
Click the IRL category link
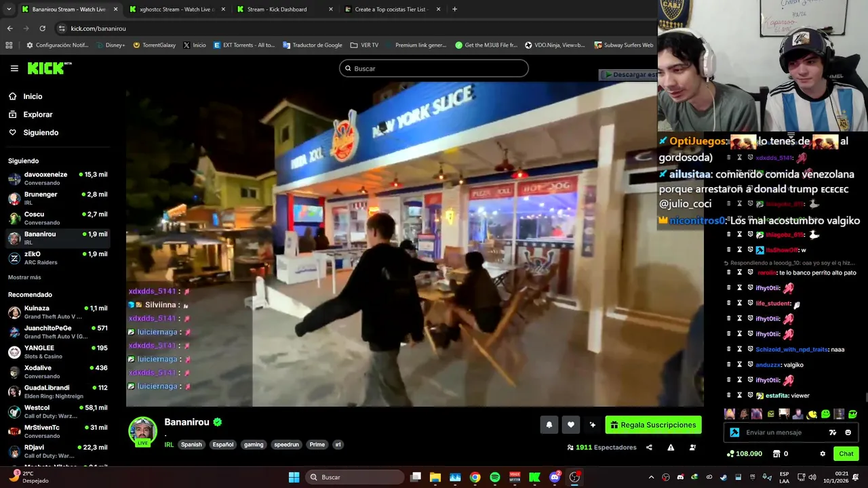tap(169, 445)
